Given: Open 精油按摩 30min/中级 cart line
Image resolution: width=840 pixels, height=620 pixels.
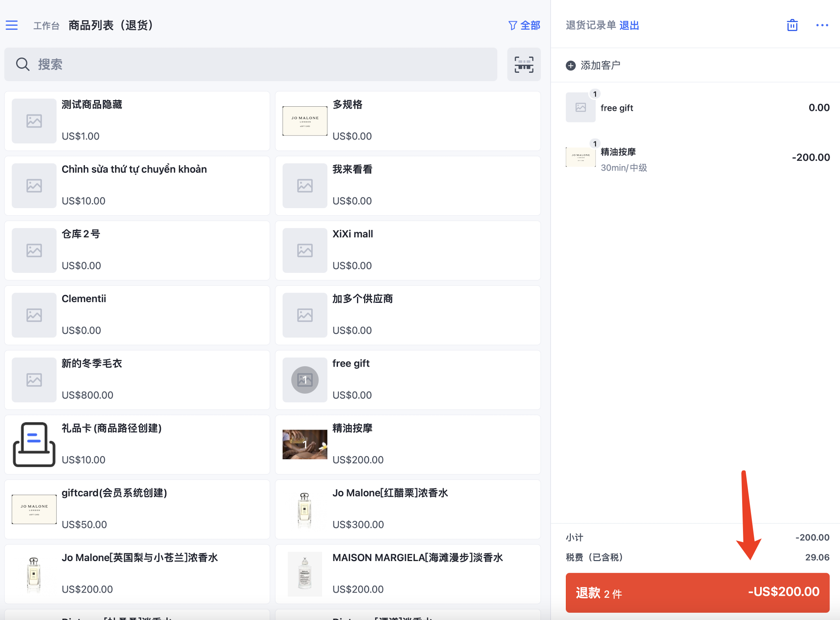Looking at the screenshot, I should [x=697, y=158].
